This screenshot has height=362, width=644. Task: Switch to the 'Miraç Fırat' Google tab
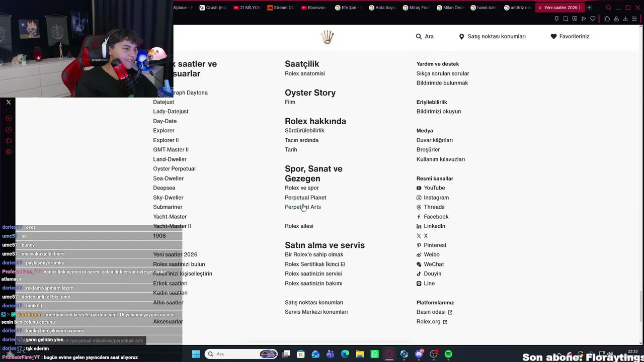(x=416, y=8)
